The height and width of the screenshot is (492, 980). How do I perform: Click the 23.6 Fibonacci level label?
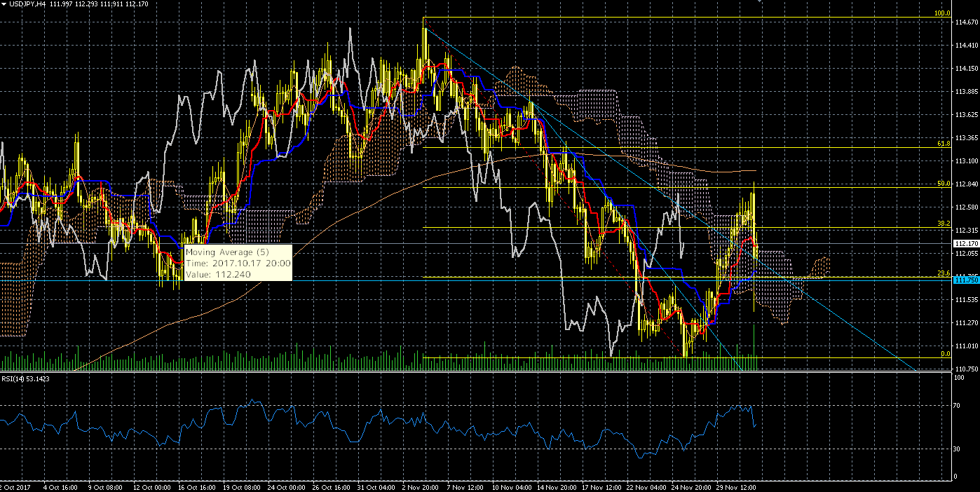pyautogui.click(x=943, y=273)
